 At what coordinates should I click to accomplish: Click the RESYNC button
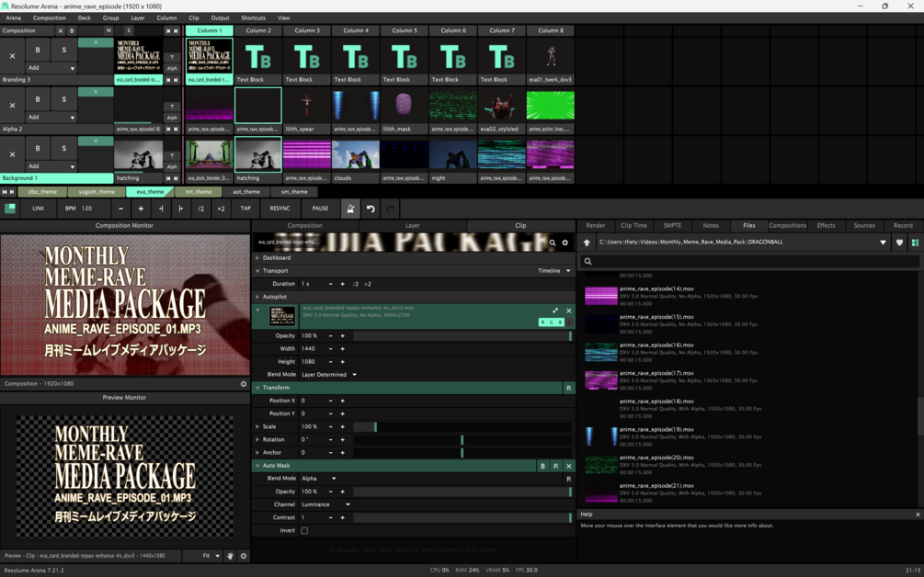point(279,209)
